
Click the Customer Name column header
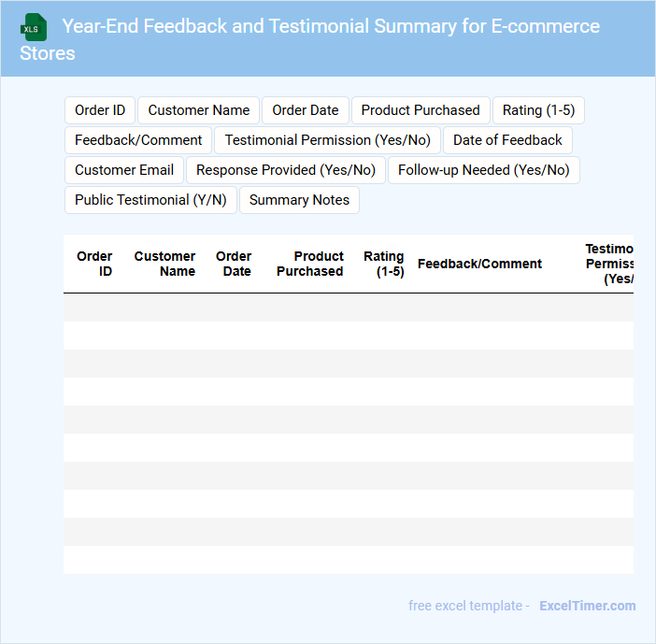click(165, 264)
